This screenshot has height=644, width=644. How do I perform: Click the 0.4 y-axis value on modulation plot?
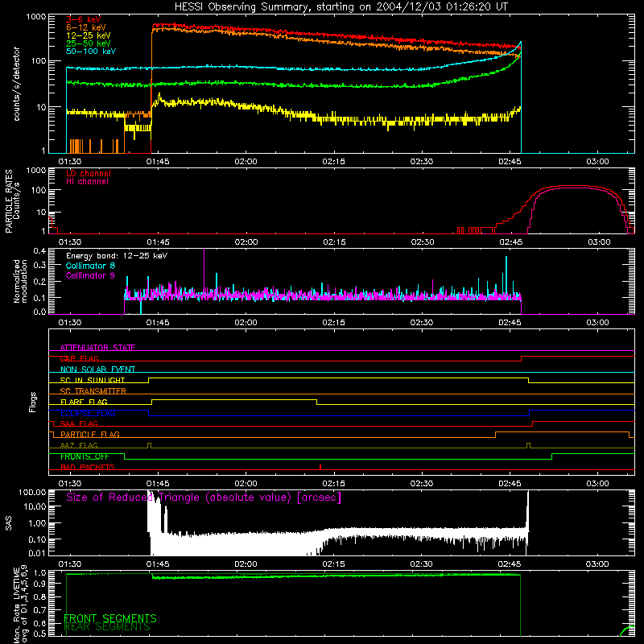coord(39,251)
